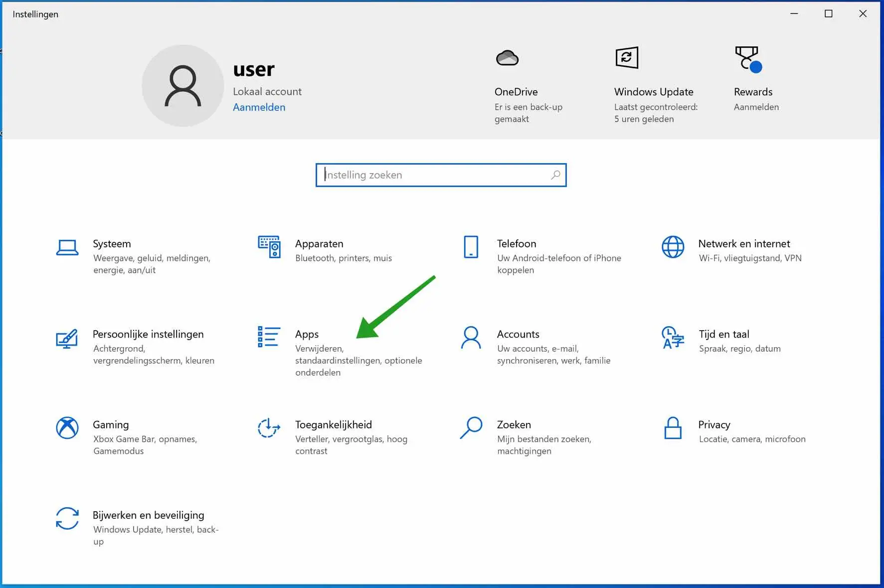Screen dimensions: 884x588
Task: Open the Apparaten devices icon
Action: 269,247
